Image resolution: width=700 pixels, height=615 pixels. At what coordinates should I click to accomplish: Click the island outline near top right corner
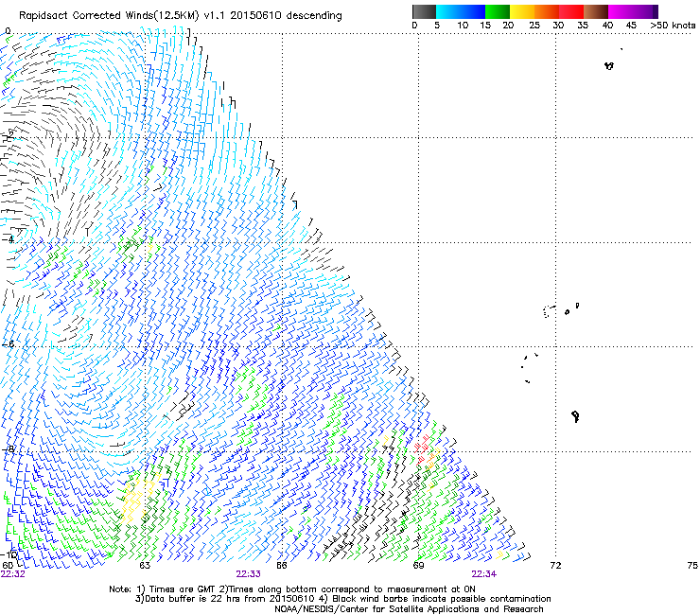(609, 65)
